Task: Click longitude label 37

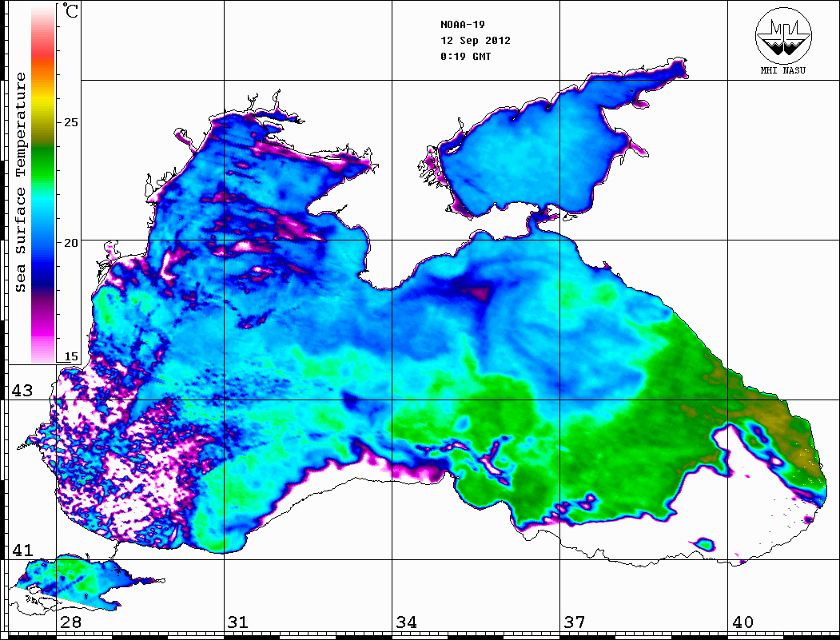Action: (x=575, y=622)
